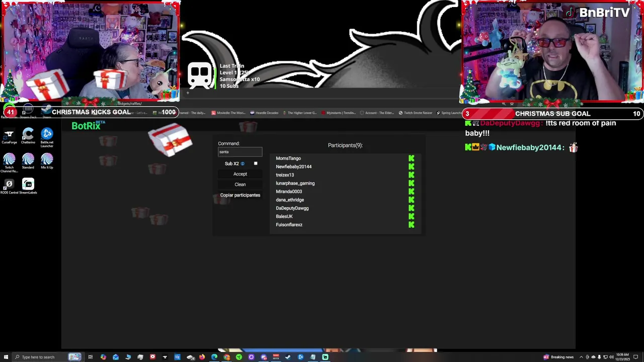Select participant dana_ethridge

(x=290, y=200)
